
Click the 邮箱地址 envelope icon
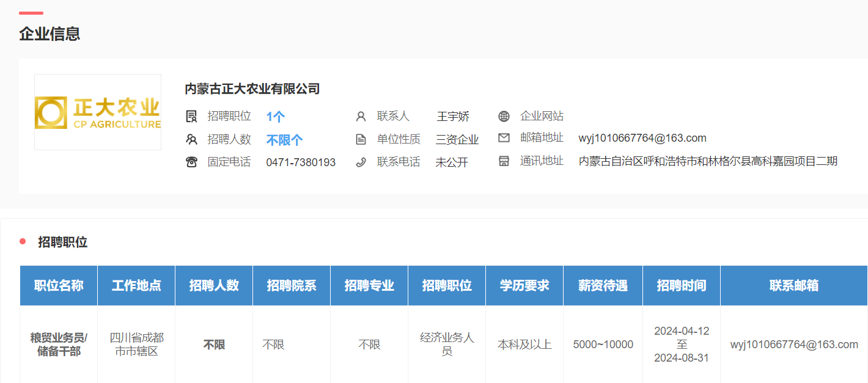pos(504,138)
